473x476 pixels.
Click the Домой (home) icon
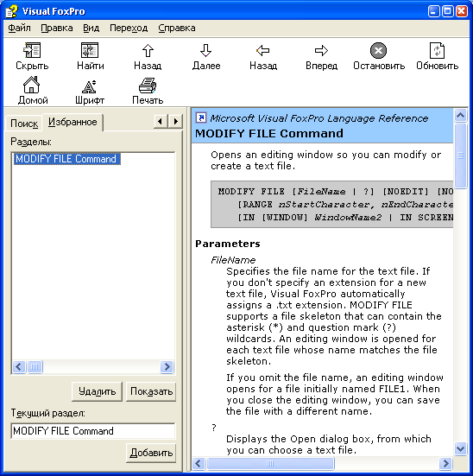(x=32, y=85)
